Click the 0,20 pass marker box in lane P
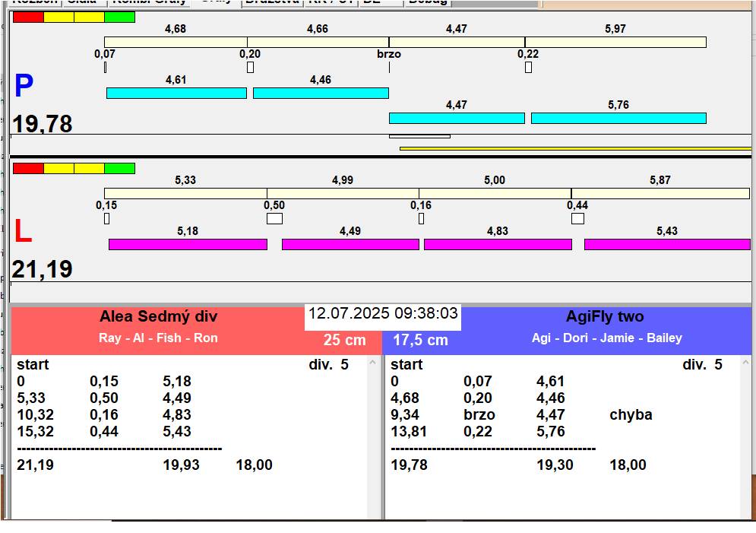This screenshot has width=756, height=533. coord(250,67)
